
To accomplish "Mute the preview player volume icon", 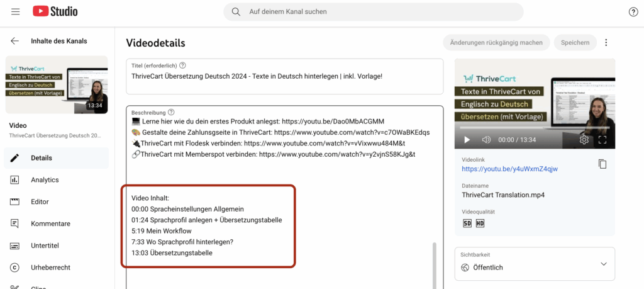I will point(486,140).
